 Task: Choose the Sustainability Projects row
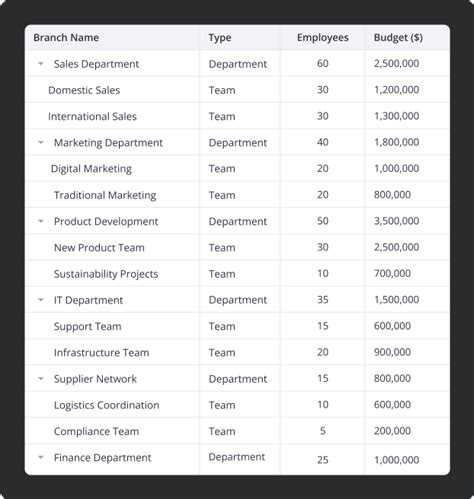(237, 274)
